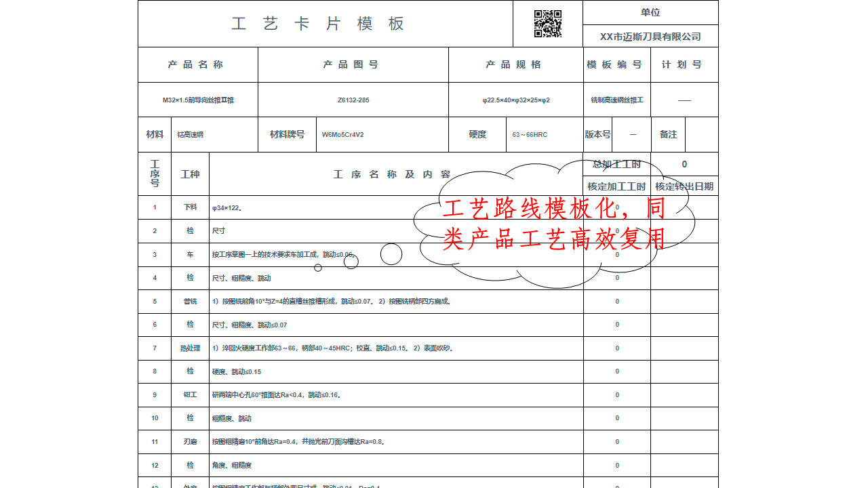Image resolution: width=868 pixels, height=488 pixels.
Task: Click the 核定加工工时 column header
Action: pos(616,186)
